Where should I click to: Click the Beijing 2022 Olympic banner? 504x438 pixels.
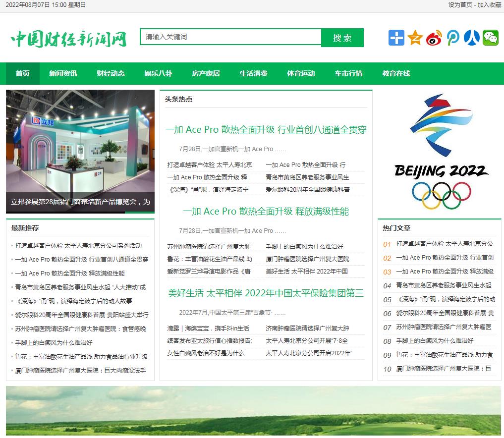(440, 151)
